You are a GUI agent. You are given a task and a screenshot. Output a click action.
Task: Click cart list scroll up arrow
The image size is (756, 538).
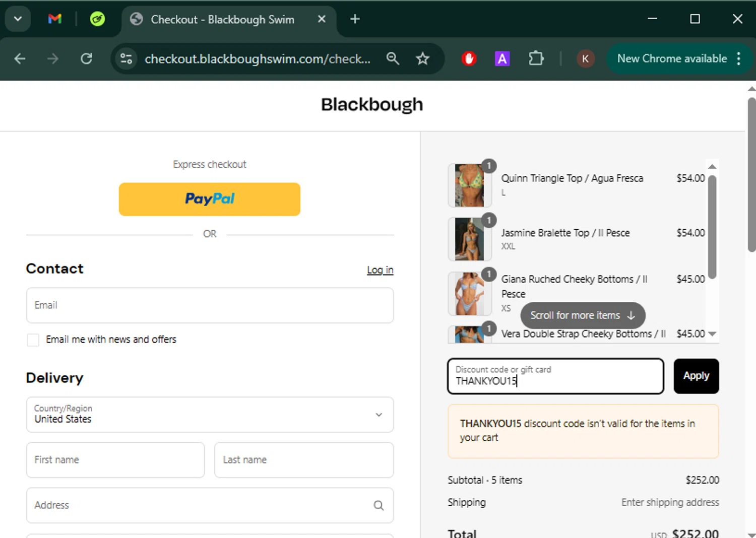point(712,167)
